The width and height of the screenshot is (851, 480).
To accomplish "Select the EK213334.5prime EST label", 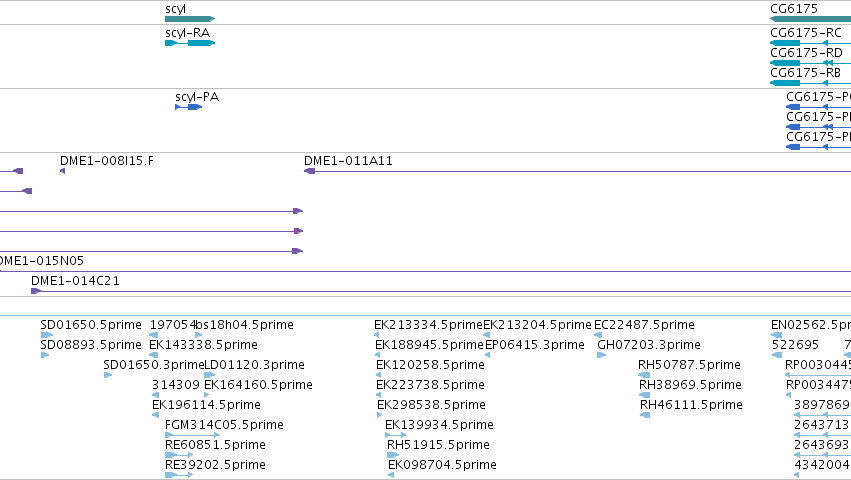I will click(428, 325).
